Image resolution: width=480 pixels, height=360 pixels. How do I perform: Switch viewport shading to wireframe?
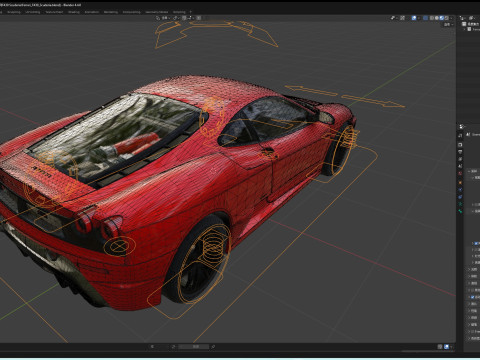432,18
